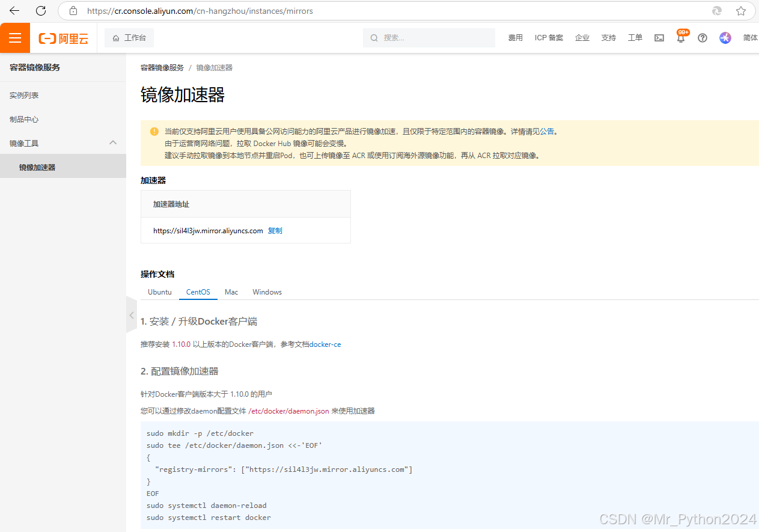This screenshot has height=532, width=759.
Task: Open the 公告 announcement link
Action: 547,131
